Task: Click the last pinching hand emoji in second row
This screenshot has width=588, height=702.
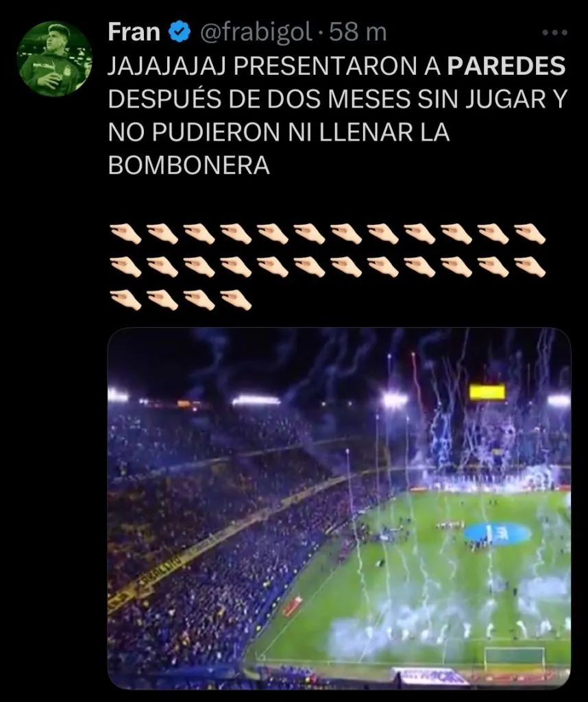Action: (x=530, y=267)
